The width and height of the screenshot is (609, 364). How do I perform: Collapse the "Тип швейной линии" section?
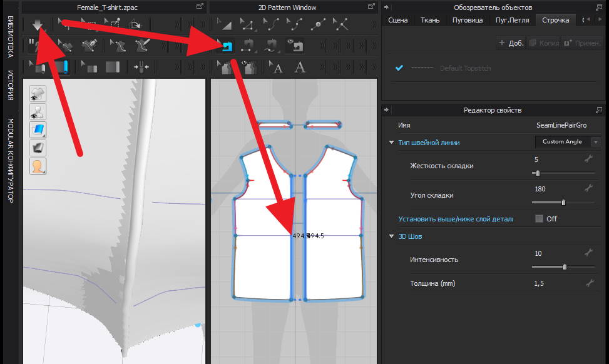391,143
